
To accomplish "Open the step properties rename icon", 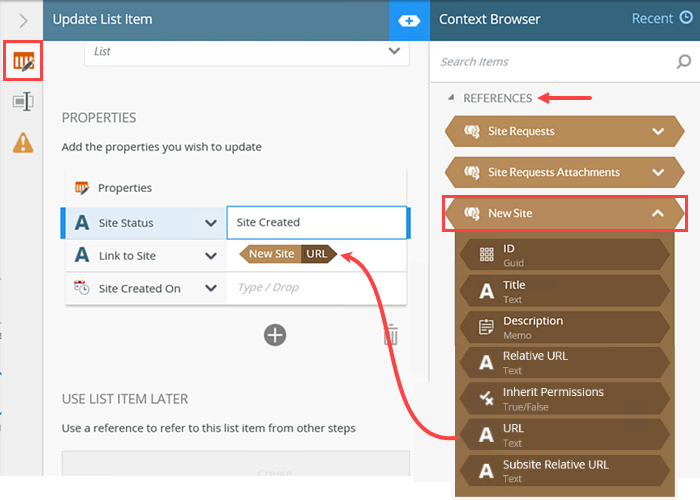I will click(22, 102).
